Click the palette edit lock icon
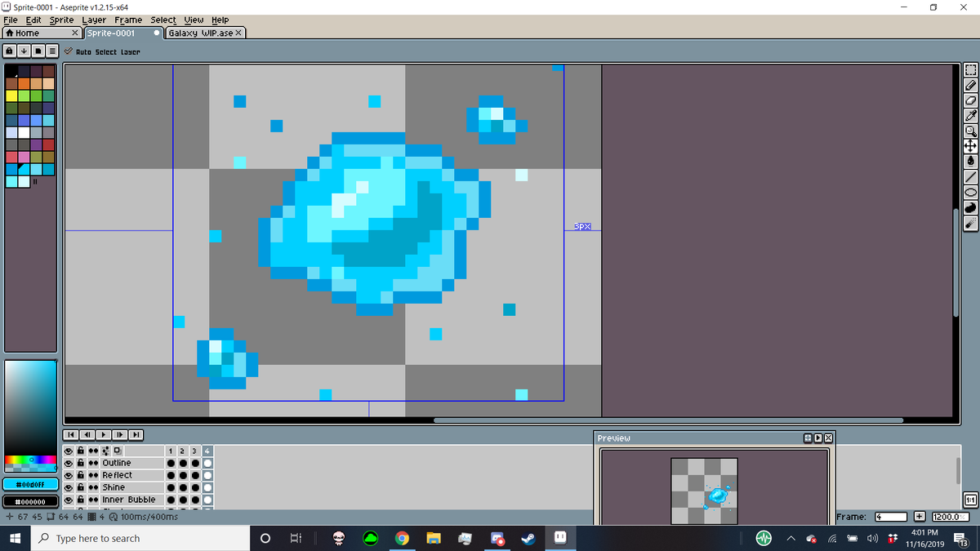The image size is (980, 551). (x=10, y=51)
